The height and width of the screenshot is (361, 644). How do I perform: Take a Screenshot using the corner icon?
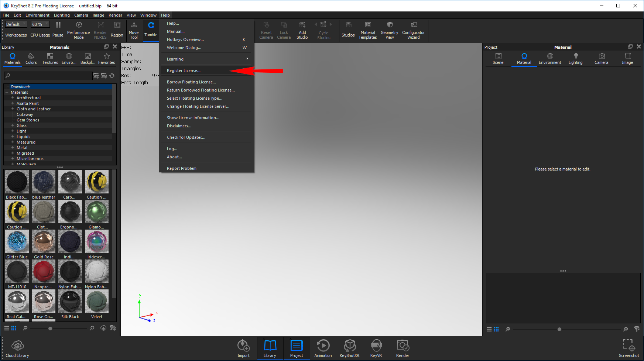(x=628, y=348)
